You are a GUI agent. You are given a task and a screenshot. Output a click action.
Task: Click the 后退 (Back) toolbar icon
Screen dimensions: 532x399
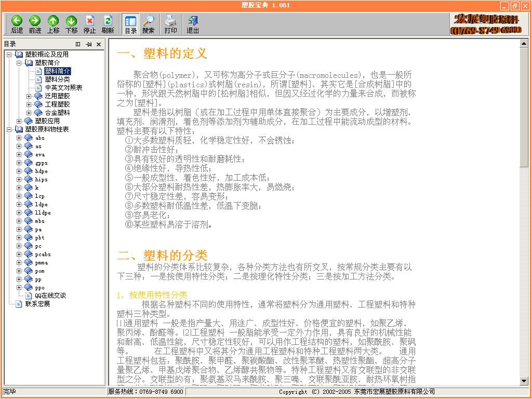(x=17, y=24)
